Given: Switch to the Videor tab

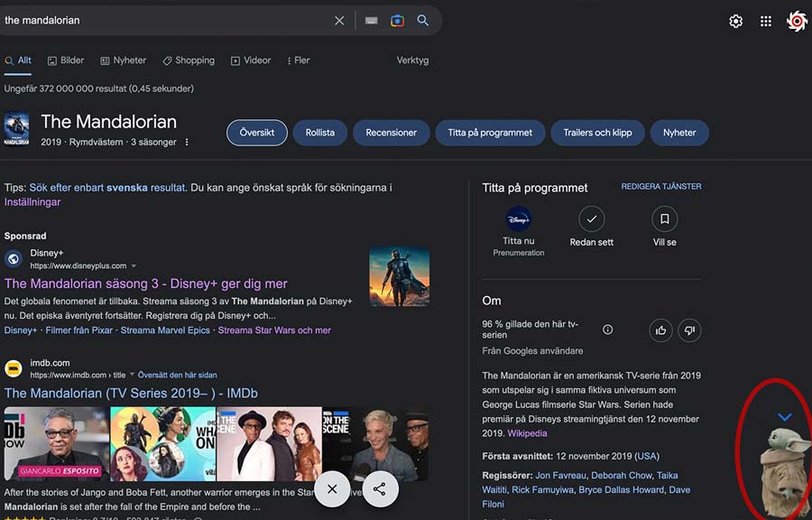Looking at the screenshot, I should [x=251, y=60].
